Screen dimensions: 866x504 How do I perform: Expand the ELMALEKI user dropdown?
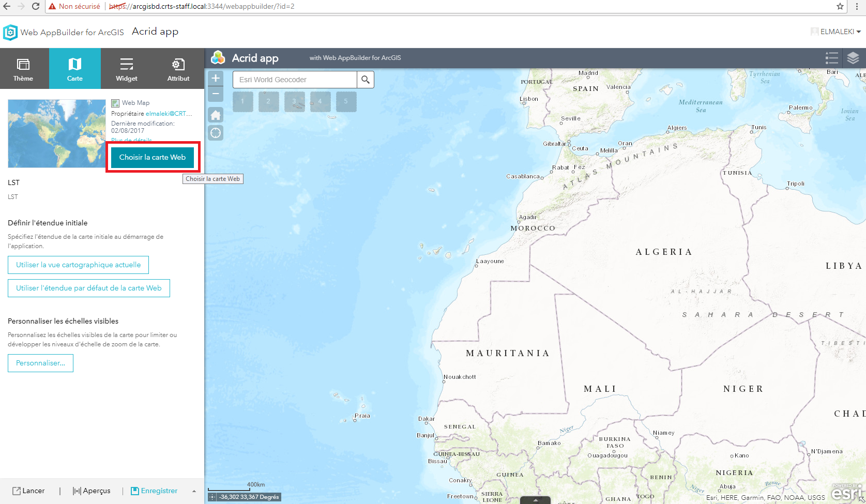point(835,32)
